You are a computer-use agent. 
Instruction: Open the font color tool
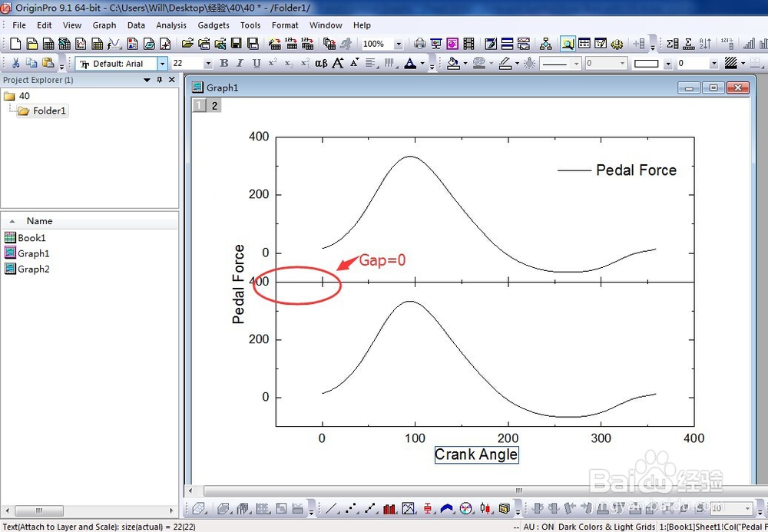point(410,63)
